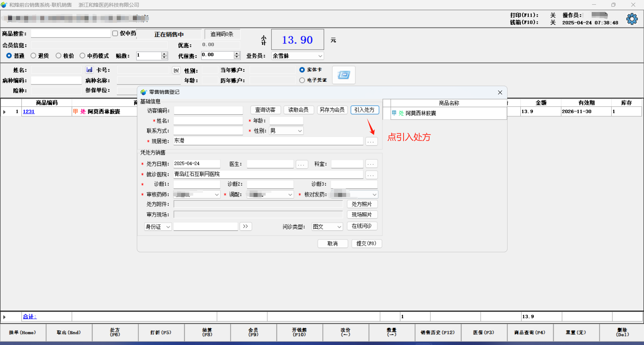Click 改价 in bottom toolbar

[x=345, y=333]
